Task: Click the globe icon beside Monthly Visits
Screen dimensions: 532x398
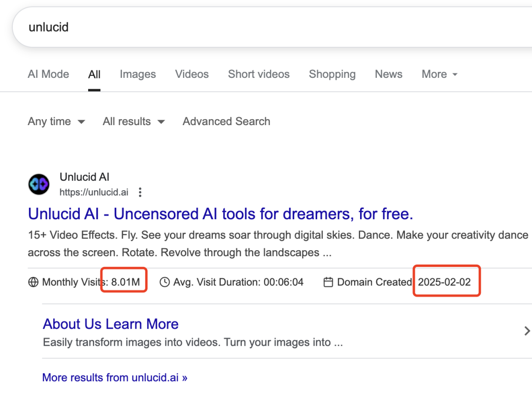Action: 33,282
